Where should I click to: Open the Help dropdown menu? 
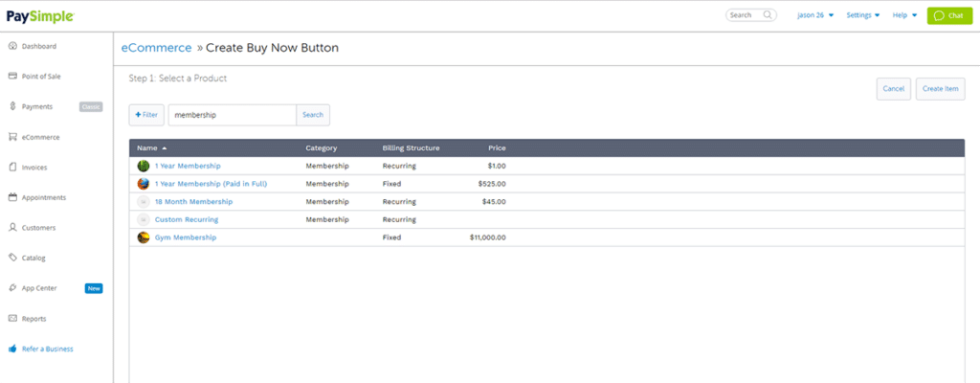904,15
